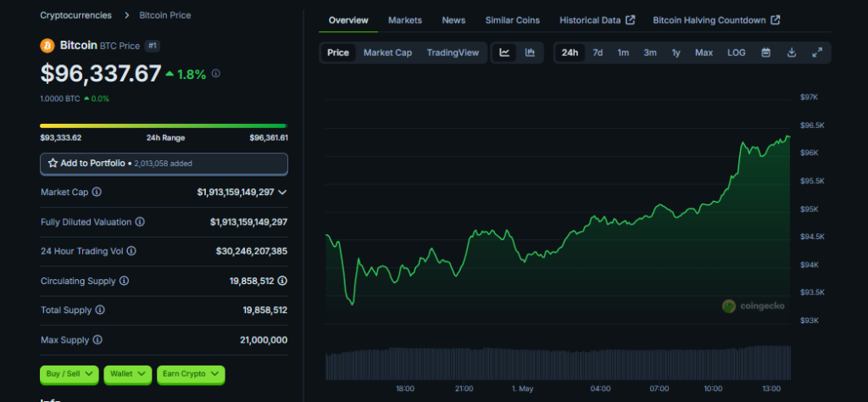Select the 1y time range
Viewport: 868px width, 402px height.
tap(676, 53)
